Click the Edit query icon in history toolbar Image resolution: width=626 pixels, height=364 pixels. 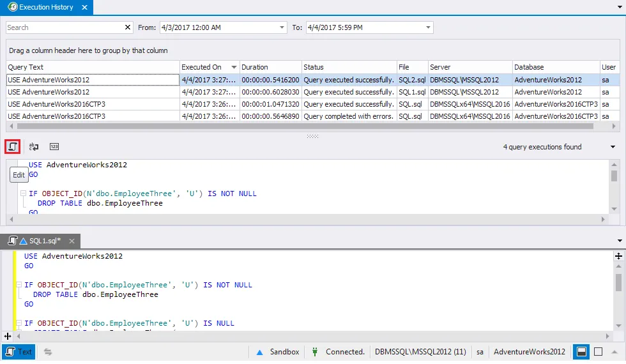[13, 147]
